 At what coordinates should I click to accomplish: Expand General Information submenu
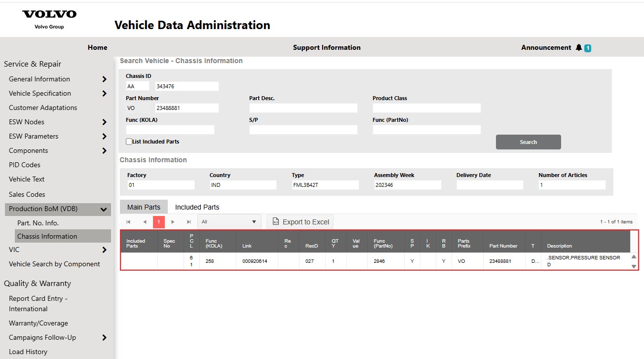(104, 79)
